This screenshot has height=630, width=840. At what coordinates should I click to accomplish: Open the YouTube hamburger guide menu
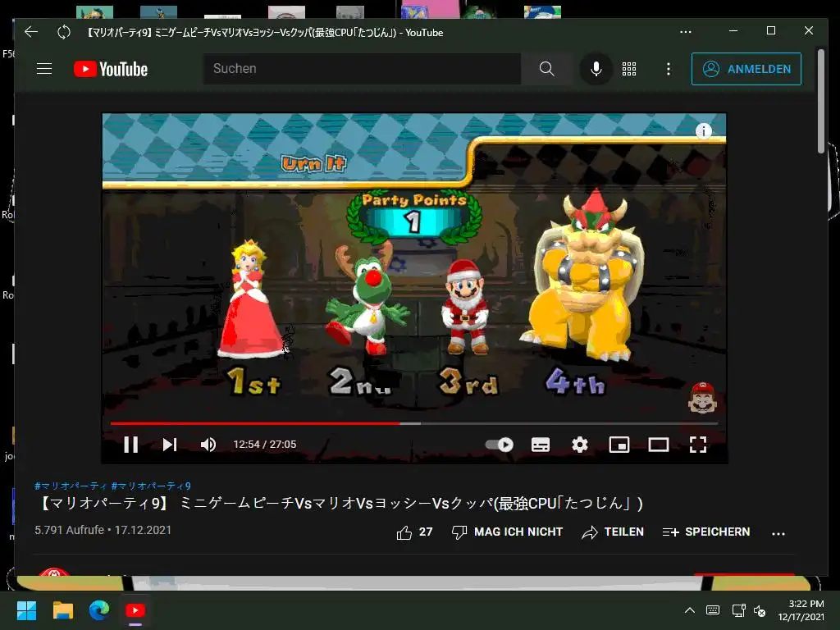[x=44, y=69]
